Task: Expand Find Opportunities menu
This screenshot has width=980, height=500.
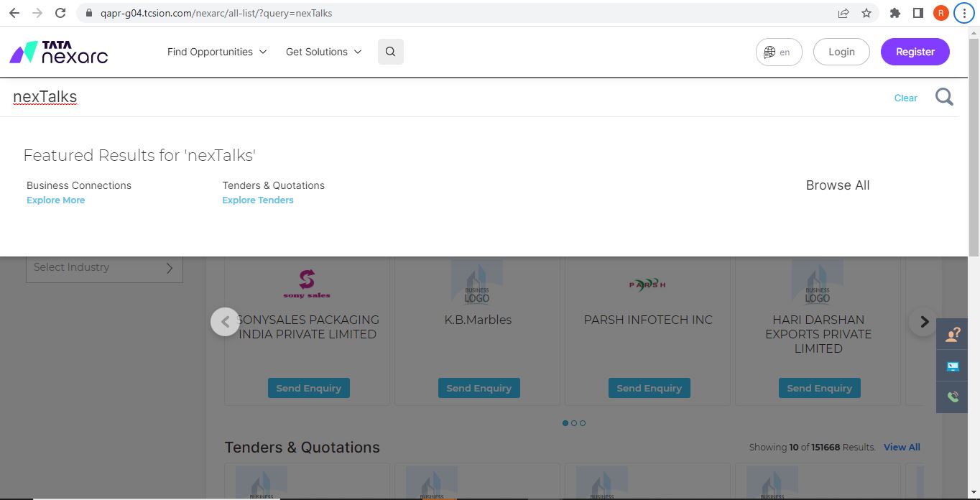Action: click(x=217, y=52)
